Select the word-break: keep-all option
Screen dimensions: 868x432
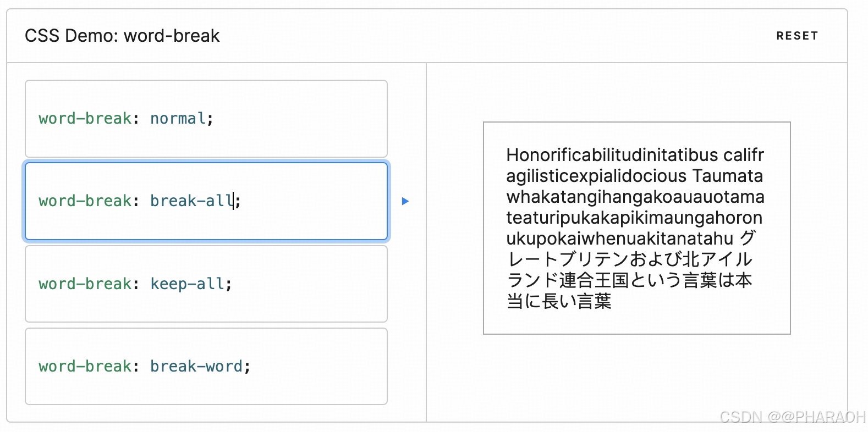click(206, 284)
